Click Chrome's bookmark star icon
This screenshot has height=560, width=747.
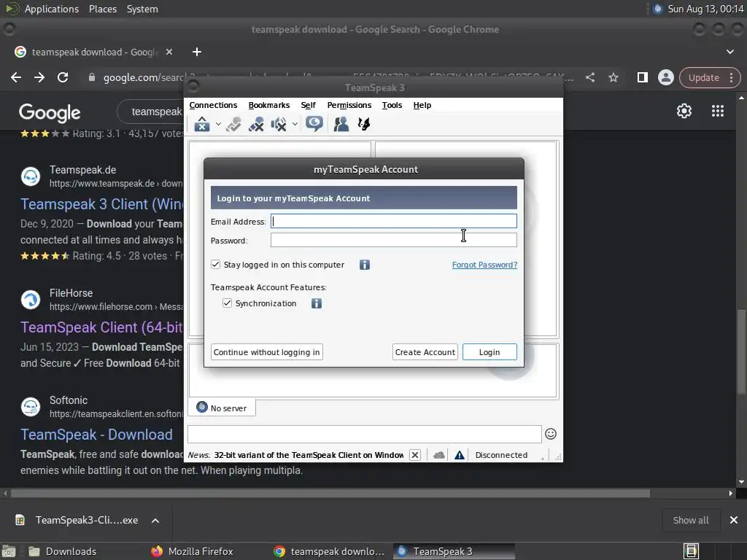pos(613,77)
